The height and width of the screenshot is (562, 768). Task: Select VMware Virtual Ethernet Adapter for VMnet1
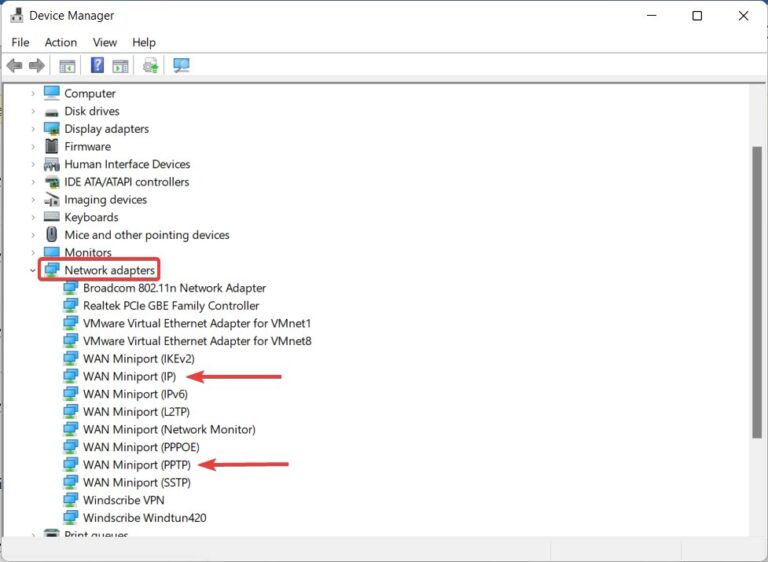point(197,323)
